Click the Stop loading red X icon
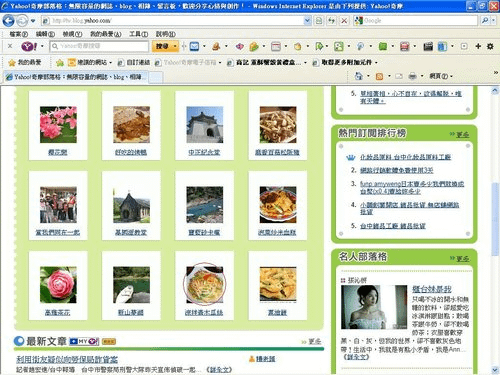The width and height of the screenshot is (500, 375). (344, 21)
